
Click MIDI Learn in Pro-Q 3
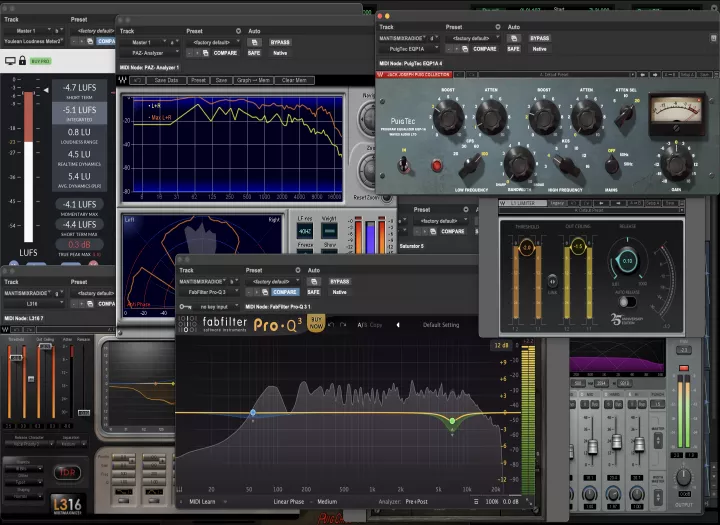tap(202, 502)
